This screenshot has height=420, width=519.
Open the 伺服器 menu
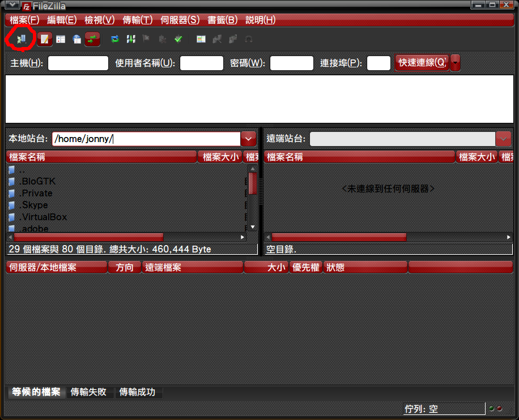[x=180, y=20]
